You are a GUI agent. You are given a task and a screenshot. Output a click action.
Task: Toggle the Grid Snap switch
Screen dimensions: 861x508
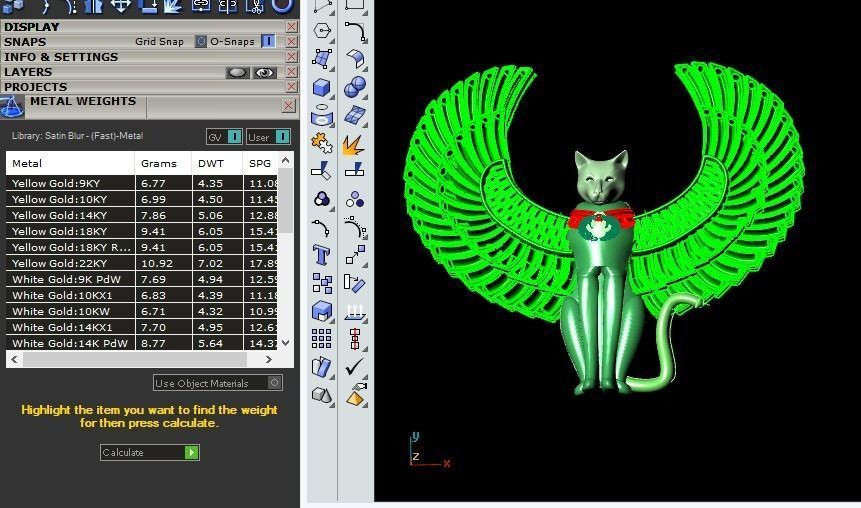[x=201, y=42]
